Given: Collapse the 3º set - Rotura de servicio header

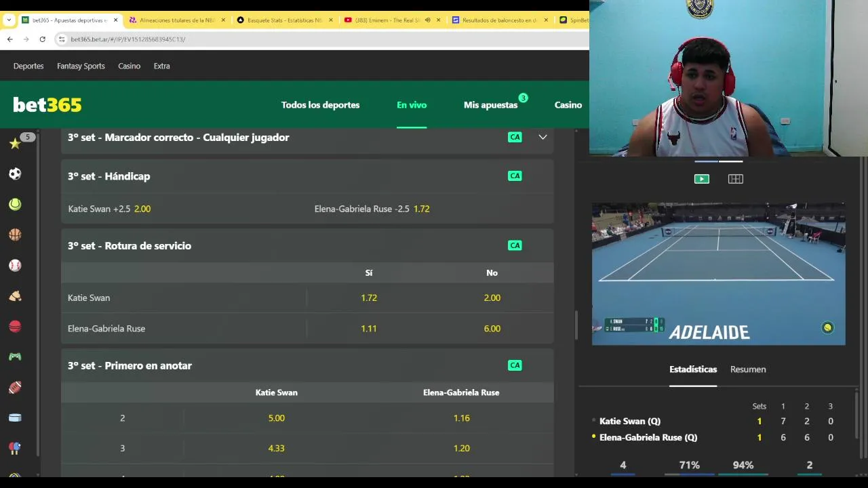Looking at the screenshot, I should click(x=307, y=246).
